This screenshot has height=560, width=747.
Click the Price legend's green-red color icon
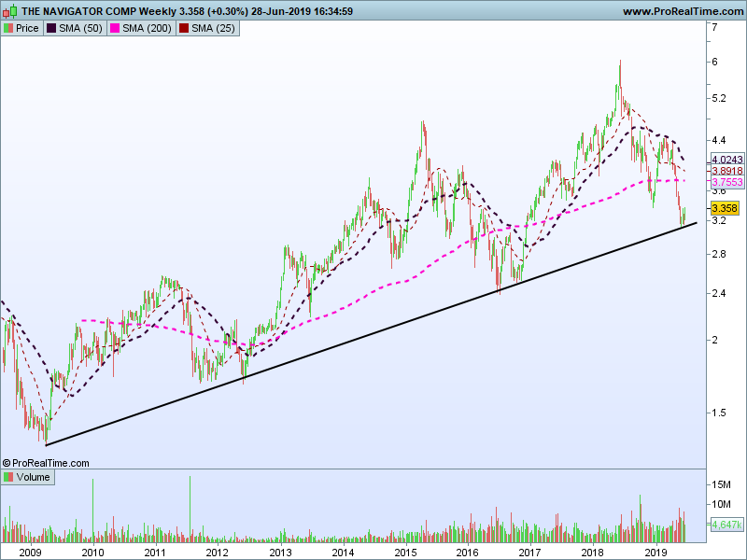click(x=8, y=28)
